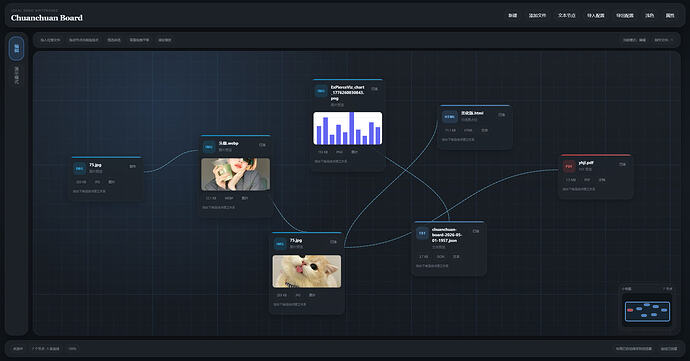Click the node count pill in the status bar
Screen dimensions: 690x361
click(45, 349)
